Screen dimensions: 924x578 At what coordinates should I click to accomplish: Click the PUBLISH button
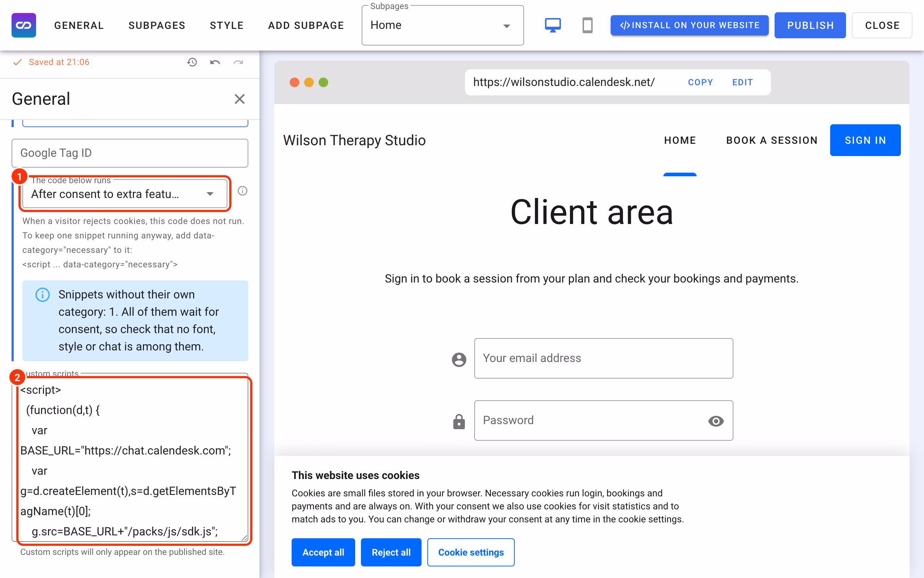[810, 25]
